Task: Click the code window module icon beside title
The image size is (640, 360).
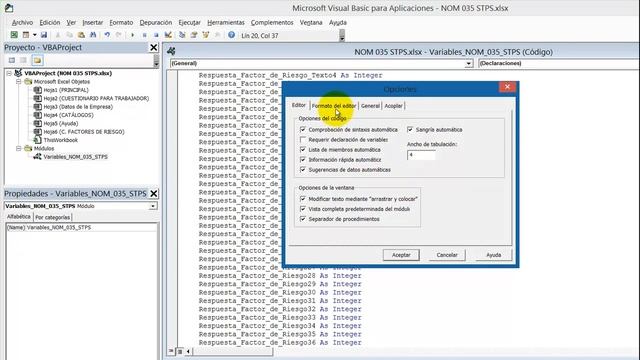Action: (171, 51)
